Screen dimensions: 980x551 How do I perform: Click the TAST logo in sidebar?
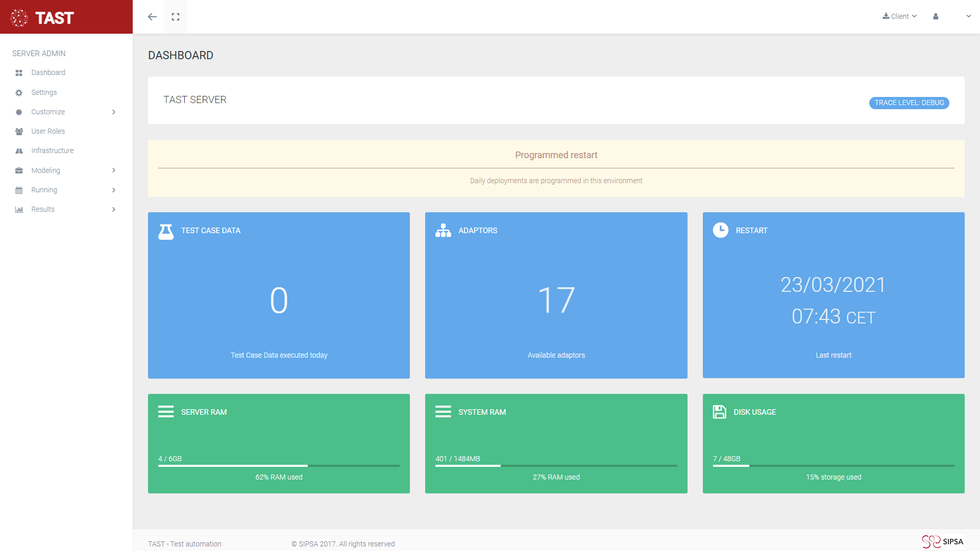click(x=43, y=18)
